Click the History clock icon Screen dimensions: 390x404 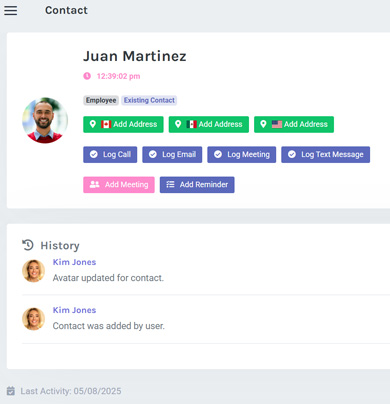pyautogui.click(x=28, y=245)
